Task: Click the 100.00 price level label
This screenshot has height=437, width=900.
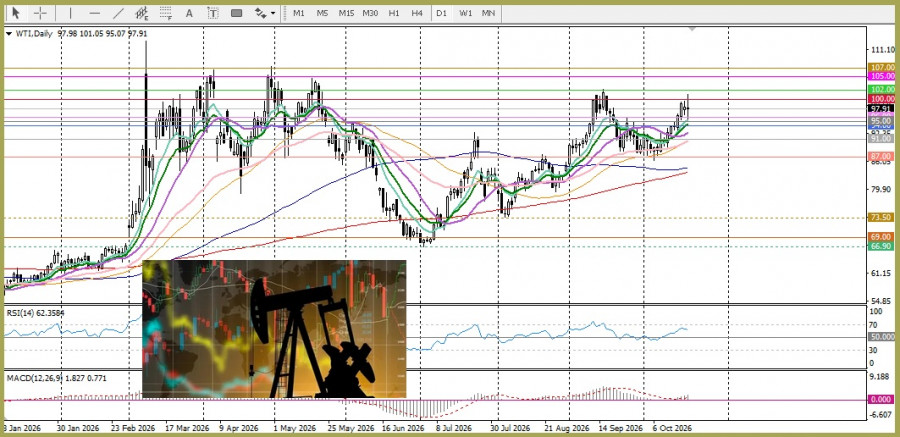Action: (882, 99)
